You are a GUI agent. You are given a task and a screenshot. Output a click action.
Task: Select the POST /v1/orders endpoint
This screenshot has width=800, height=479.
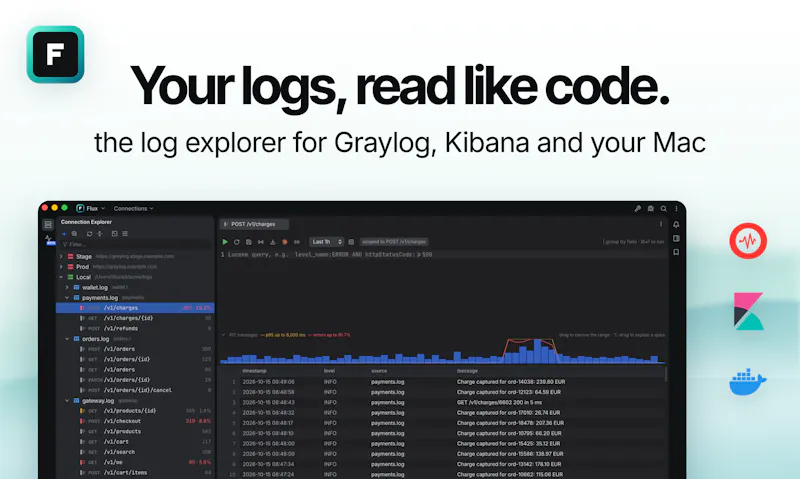click(135, 349)
